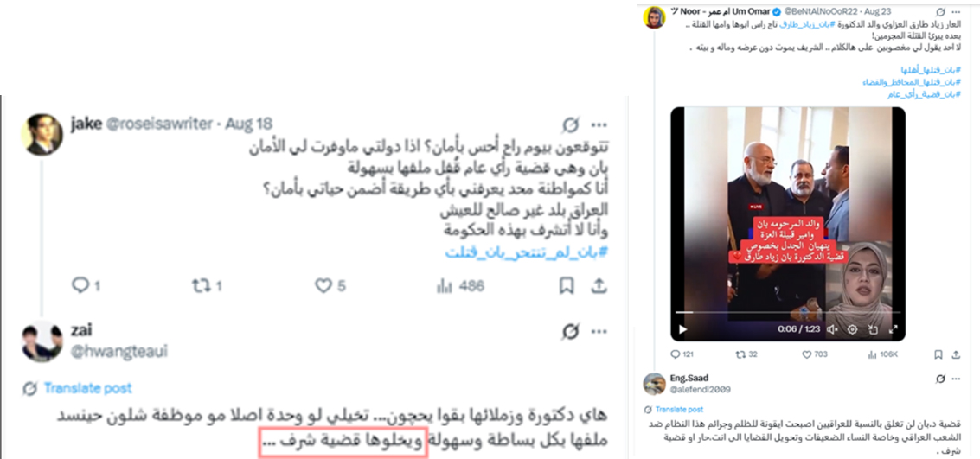Play the video in Um Omar's post

682,329
